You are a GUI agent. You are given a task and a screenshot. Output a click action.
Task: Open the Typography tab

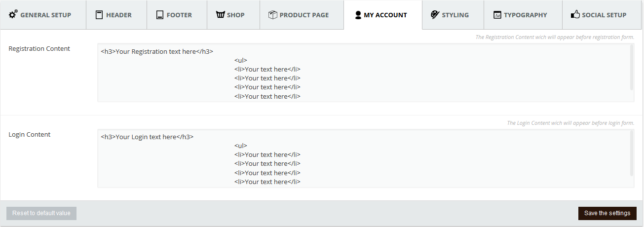523,15
